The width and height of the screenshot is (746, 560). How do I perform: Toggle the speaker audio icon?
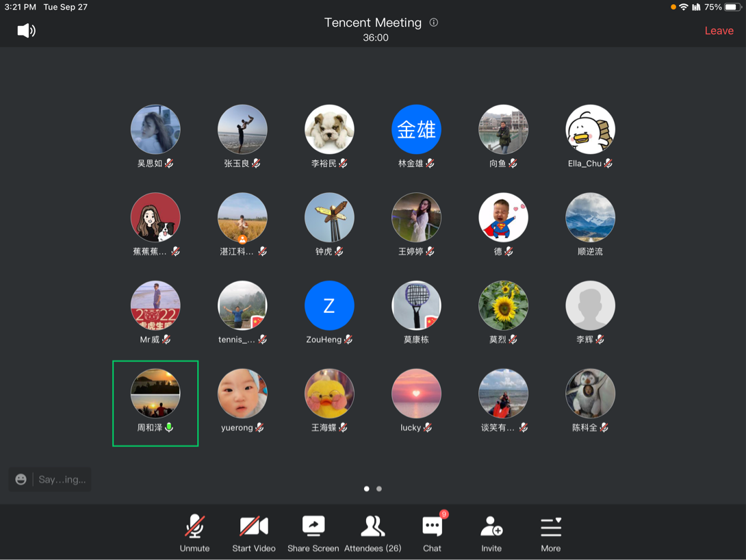click(x=26, y=31)
